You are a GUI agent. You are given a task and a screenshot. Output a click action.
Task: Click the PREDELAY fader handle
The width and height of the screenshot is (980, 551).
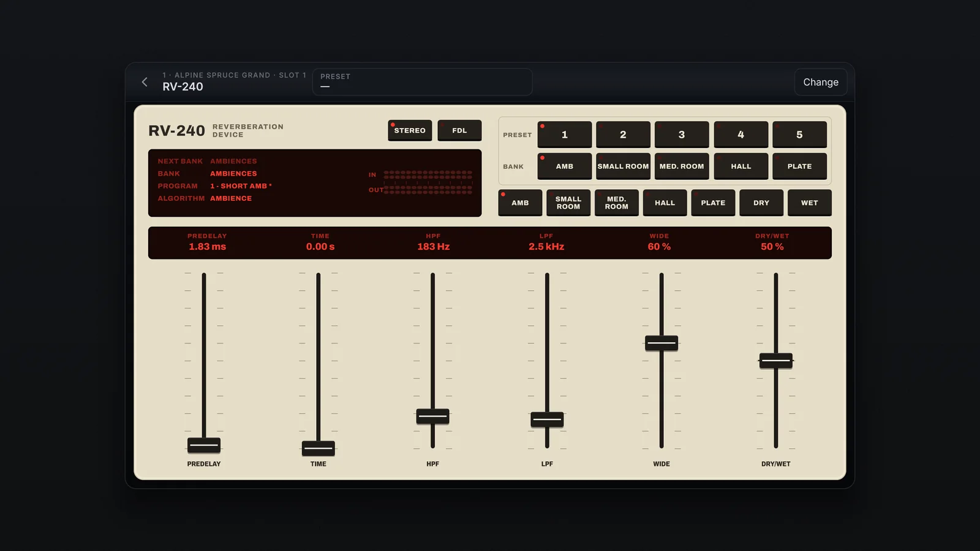pyautogui.click(x=204, y=445)
